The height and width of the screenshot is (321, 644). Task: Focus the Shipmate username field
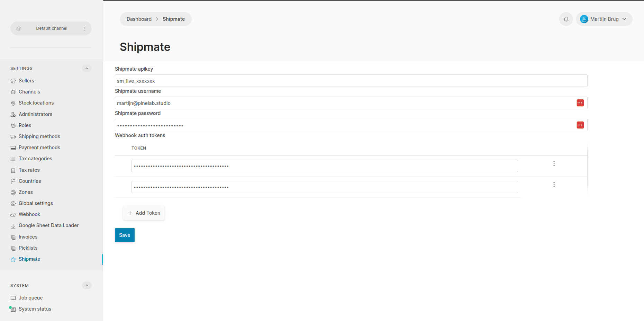tap(351, 103)
